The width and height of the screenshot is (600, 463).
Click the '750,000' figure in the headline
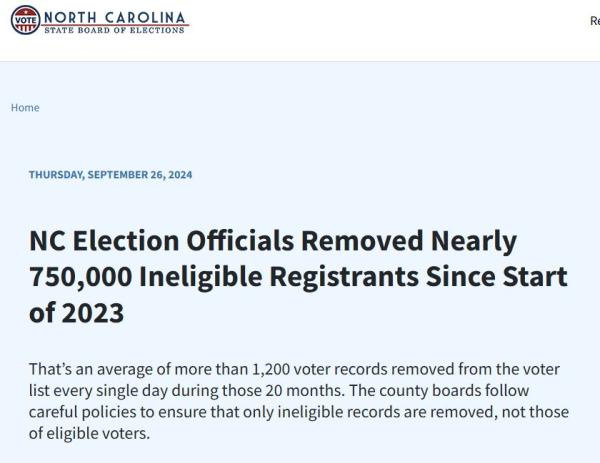pos(81,277)
